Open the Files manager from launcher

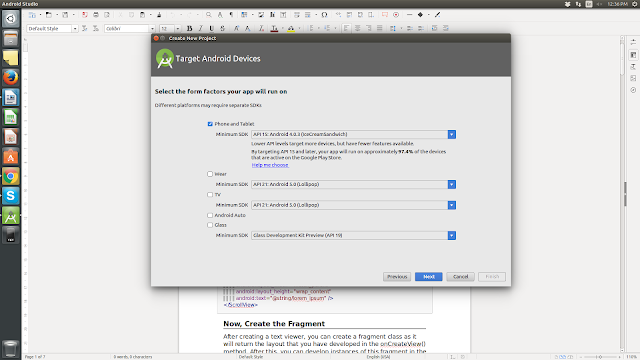[11, 38]
